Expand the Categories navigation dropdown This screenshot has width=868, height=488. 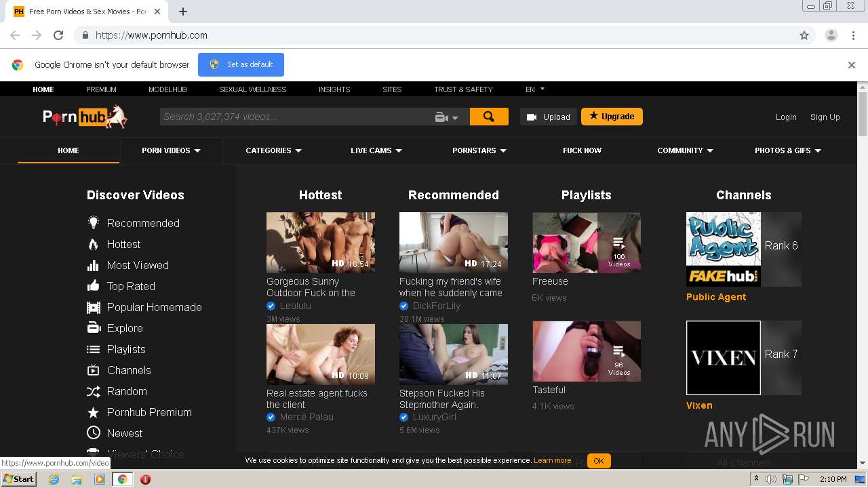coord(273,150)
